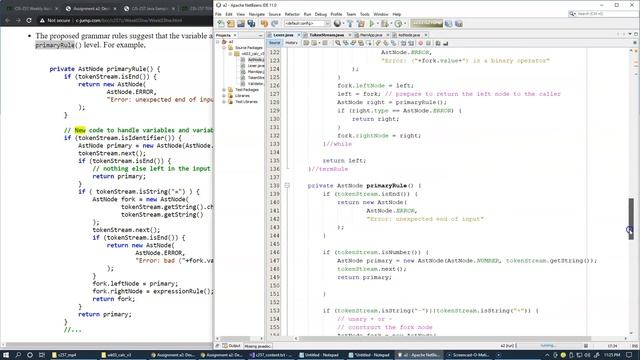Click Comment icon in editor toolbar
Viewport: 640px width, 360px height.
coord(438,43)
